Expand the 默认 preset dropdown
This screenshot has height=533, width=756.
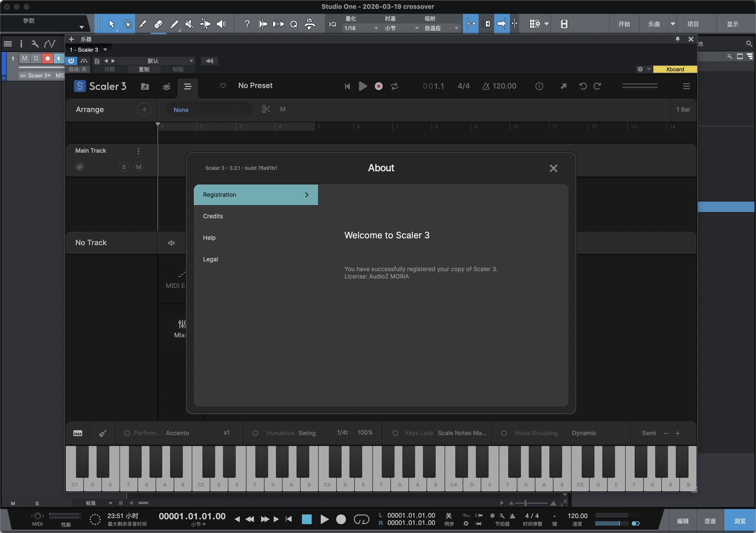coord(157,61)
